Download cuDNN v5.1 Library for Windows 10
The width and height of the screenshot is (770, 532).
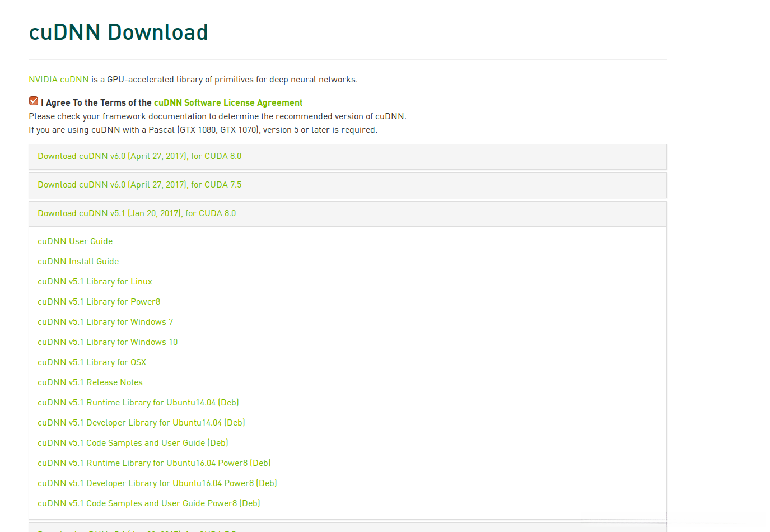tap(108, 342)
